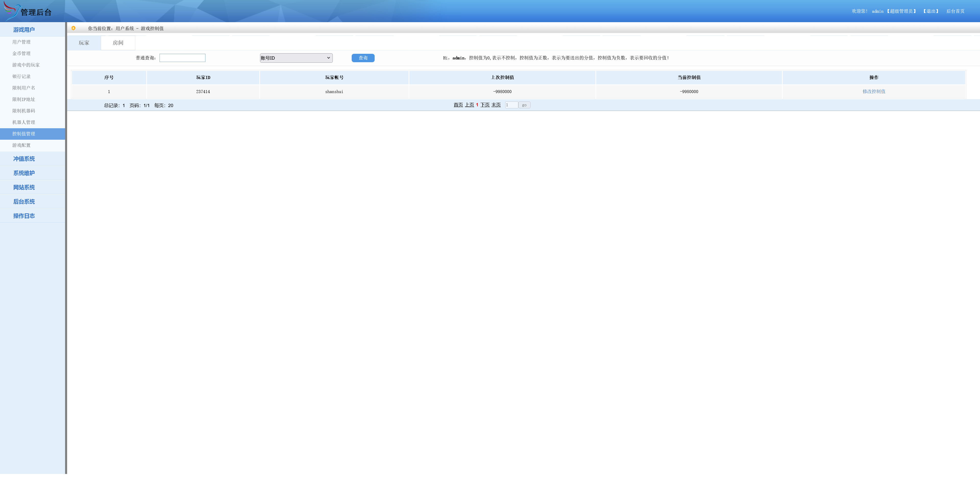Viewport: 980px width, 489px height.
Task: Expand the 网站系统 section
Action: pyautogui.click(x=32, y=187)
